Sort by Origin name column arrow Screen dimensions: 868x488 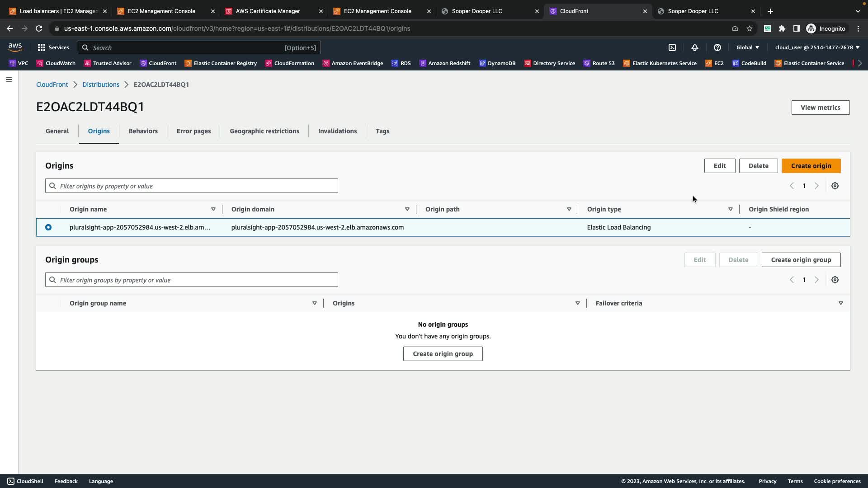pyautogui.click(x=213, y=209)
